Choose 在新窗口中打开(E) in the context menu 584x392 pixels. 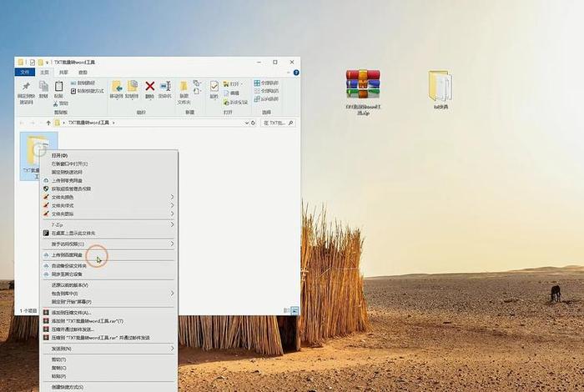click(108, 163)
